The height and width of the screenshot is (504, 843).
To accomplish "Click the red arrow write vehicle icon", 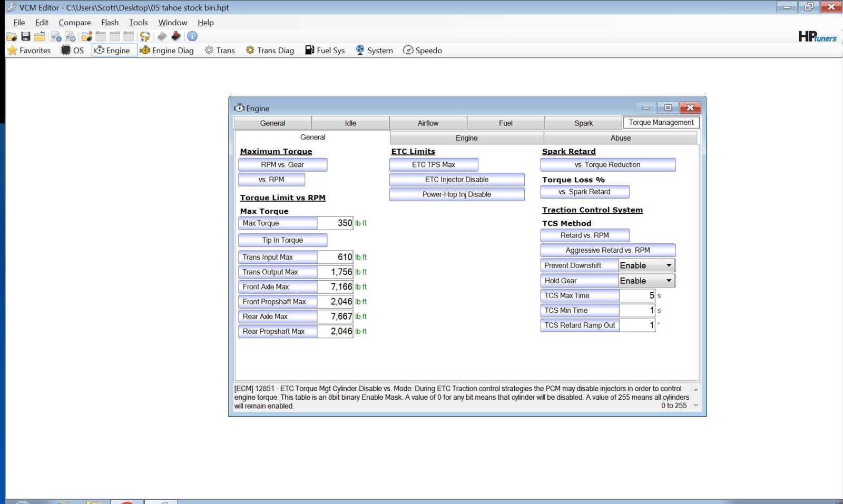I will click(176, 36).
